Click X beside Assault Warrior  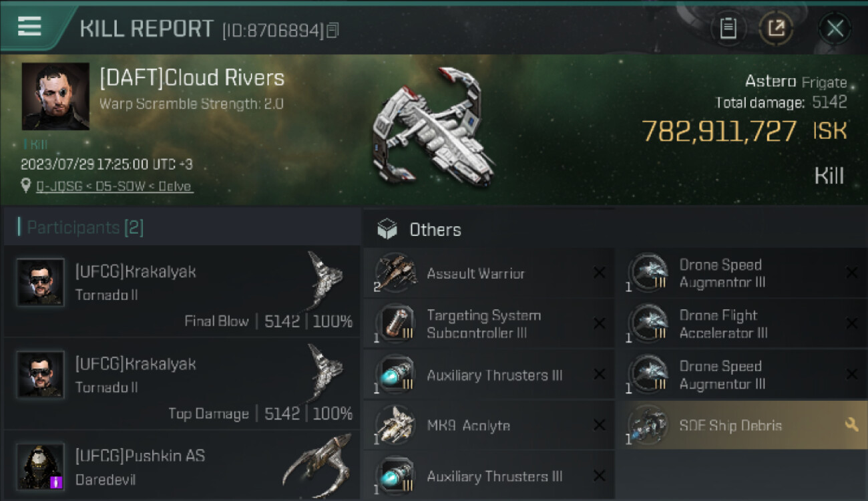(599, 273)
